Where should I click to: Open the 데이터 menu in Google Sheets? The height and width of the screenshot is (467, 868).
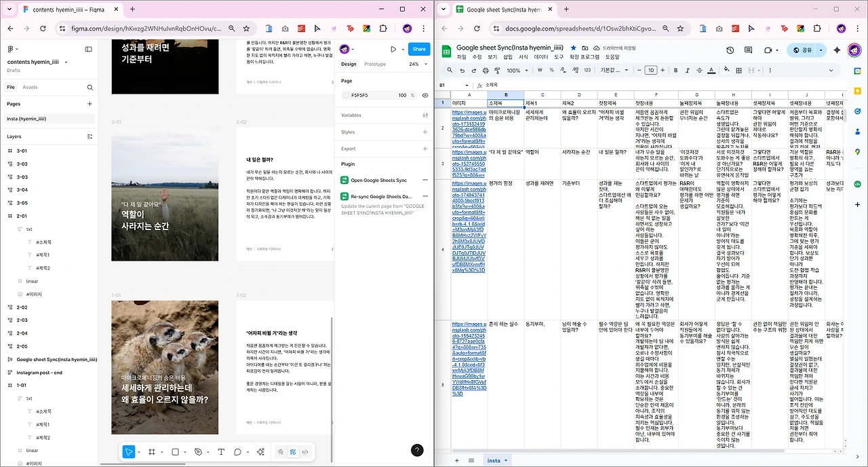click(x=541, y=58)
